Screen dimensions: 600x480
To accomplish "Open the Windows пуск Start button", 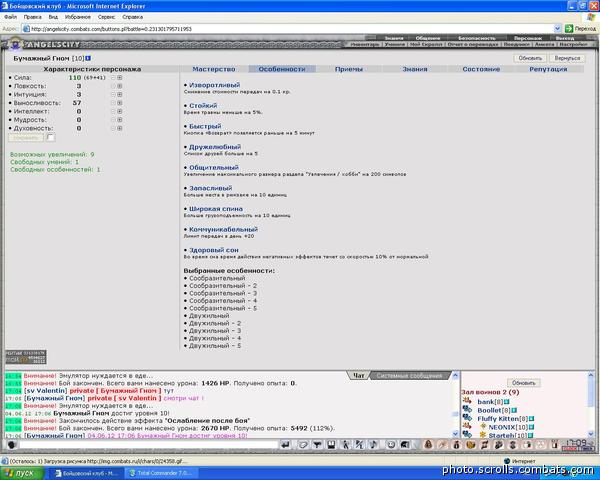I will coord(22,473).
